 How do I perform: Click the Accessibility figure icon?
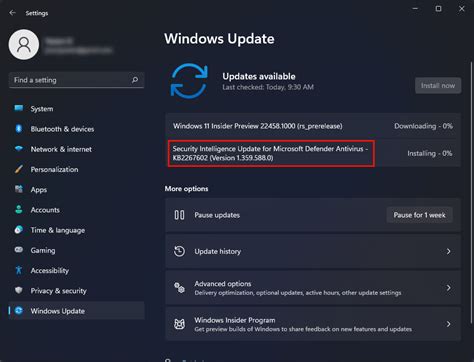coord(19,270)
